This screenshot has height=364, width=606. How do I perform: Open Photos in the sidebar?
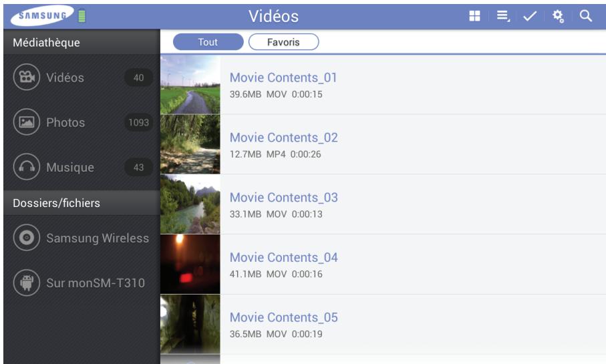pyautogui.click(x=82, y=122)
